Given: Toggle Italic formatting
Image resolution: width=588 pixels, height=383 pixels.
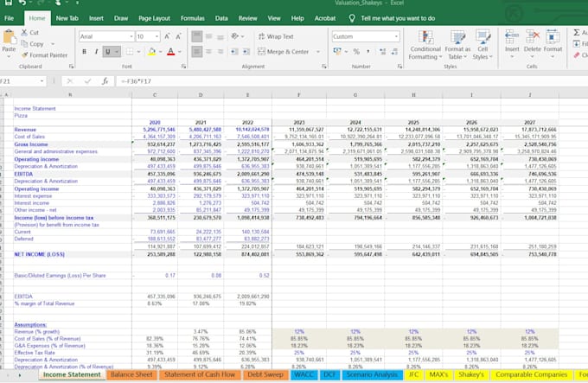Looking at the screenshot, I should point(96,52).
